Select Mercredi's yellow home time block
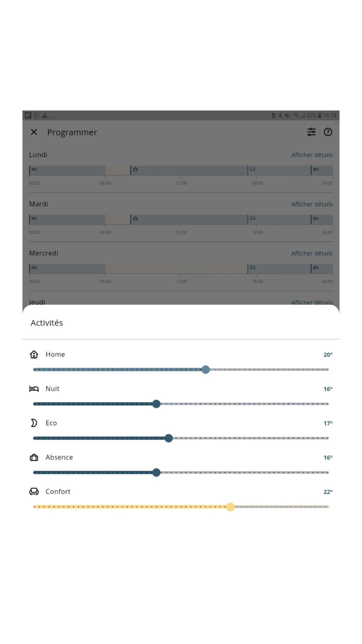Image resolution: width=362 pixels, height=644 pixels. click(x=176, y=269)
